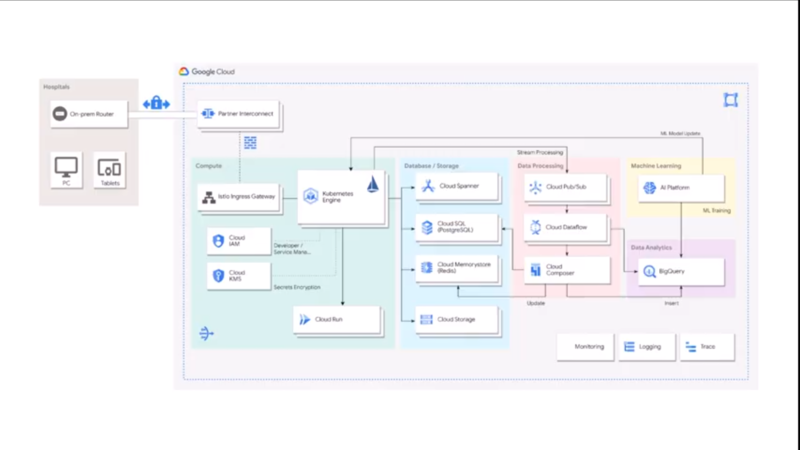Click the Cloud Memorystore Redis icon

pyautogui.click(x=427, y=267)
